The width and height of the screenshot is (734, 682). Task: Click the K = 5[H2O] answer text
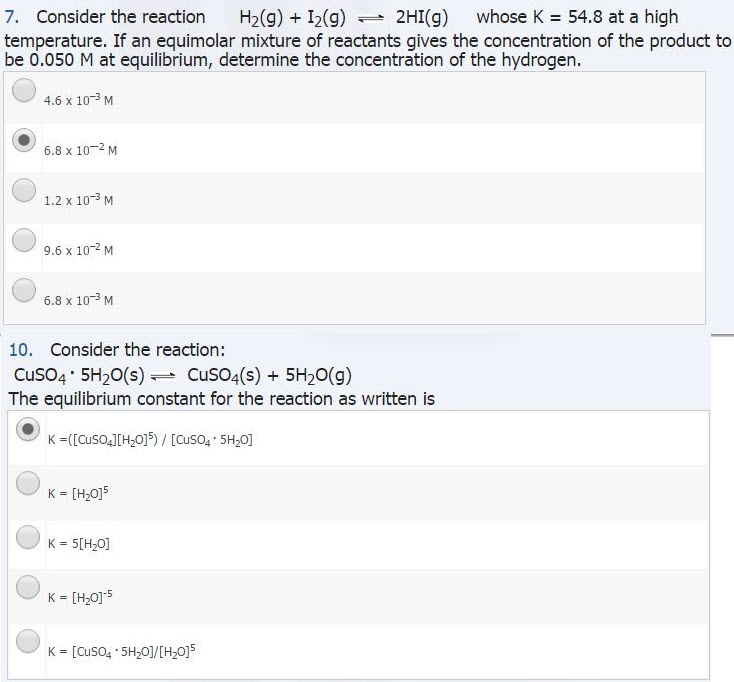click(79, 544)
